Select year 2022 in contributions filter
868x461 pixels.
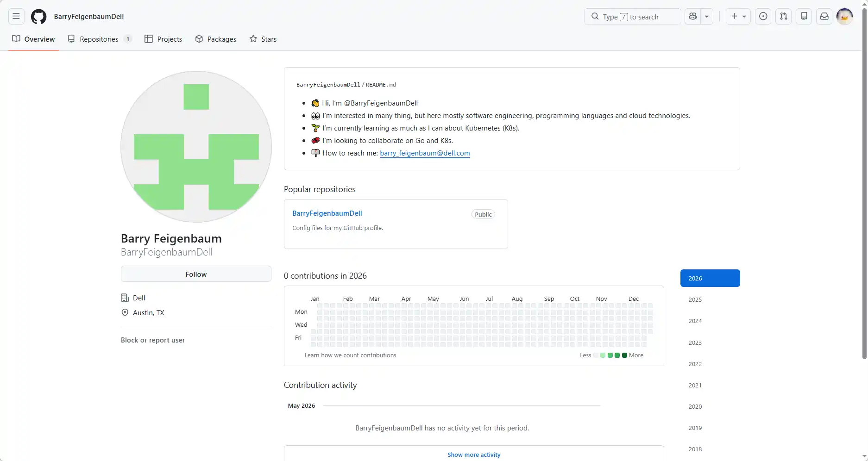coord(710,364)
